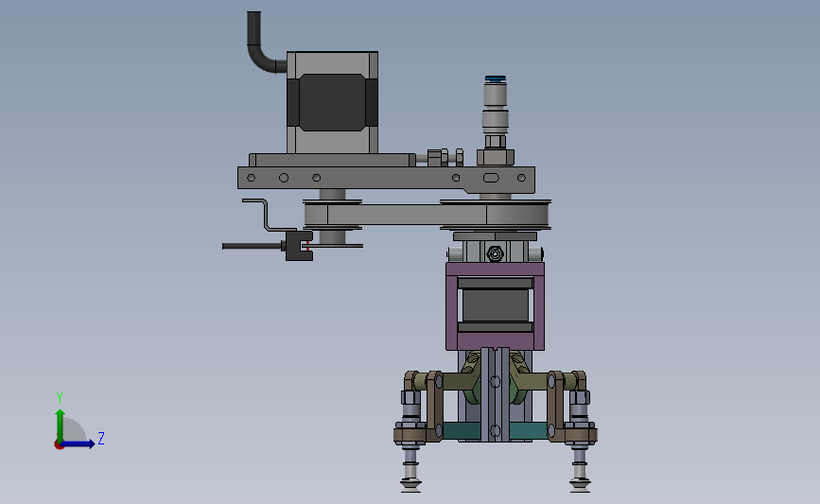Select the timing belt between the pulleys
This screenshot has height=504, width=820.
408,215
